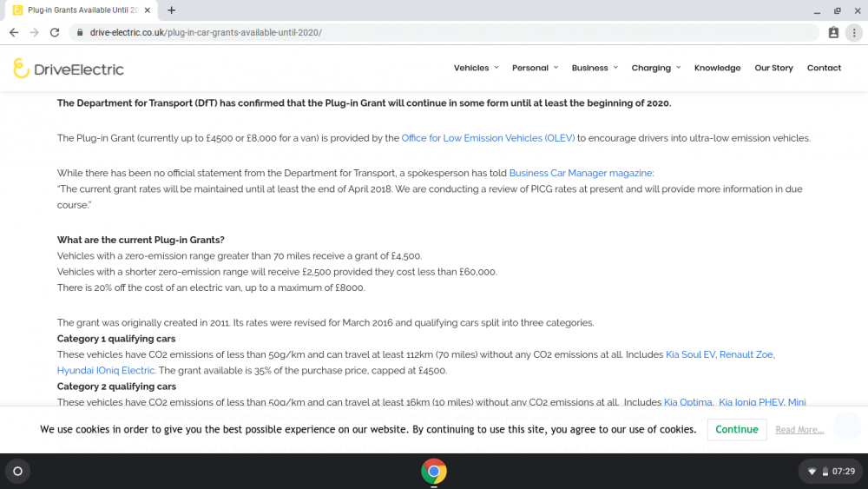This screenshot has width=868, height=489.
Task: Open Business Car Manager magazine link
Action: pyautogui.click(x=582, y=174)
